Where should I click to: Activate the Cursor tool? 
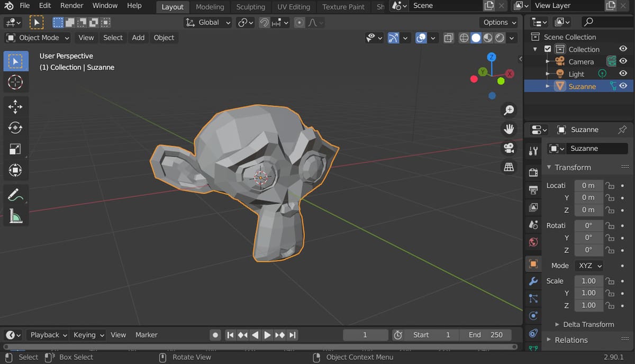[16, 82]
